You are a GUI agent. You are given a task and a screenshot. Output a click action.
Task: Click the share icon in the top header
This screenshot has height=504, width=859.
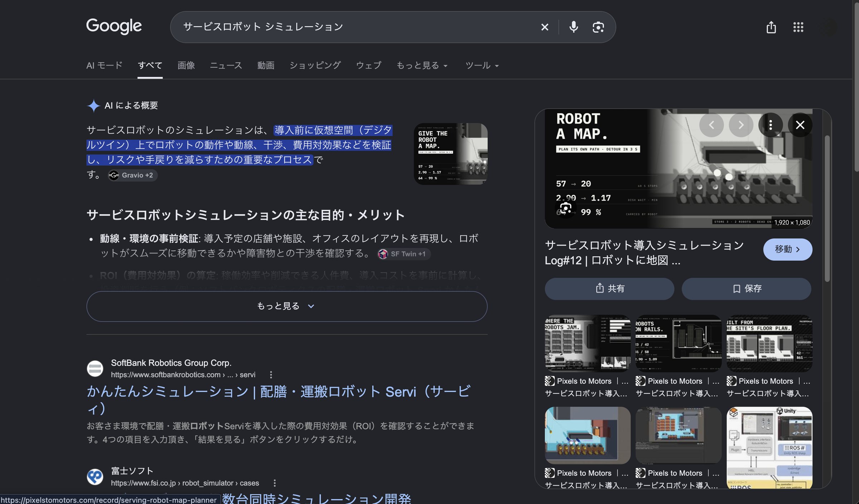coord(771,27)
